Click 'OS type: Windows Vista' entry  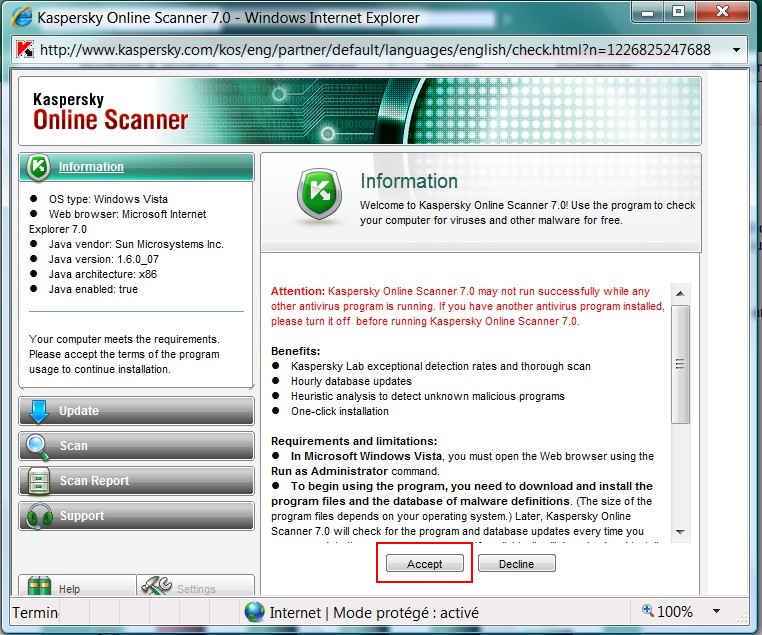tap(108, 199)
